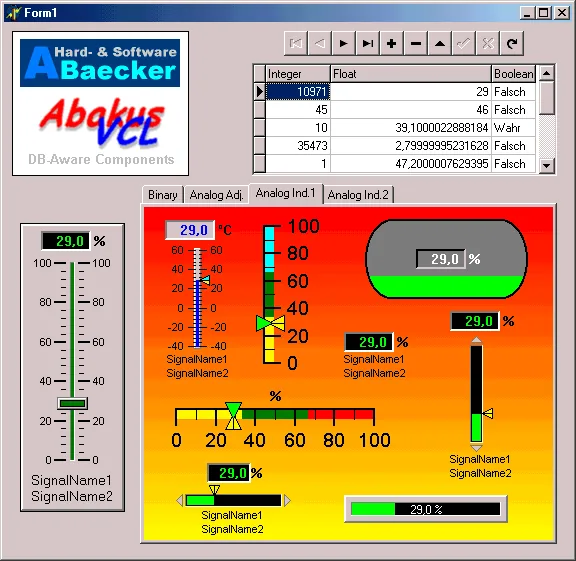Refresh data with the curved arrow icon
576x561 pixels.
pos(511,44)
